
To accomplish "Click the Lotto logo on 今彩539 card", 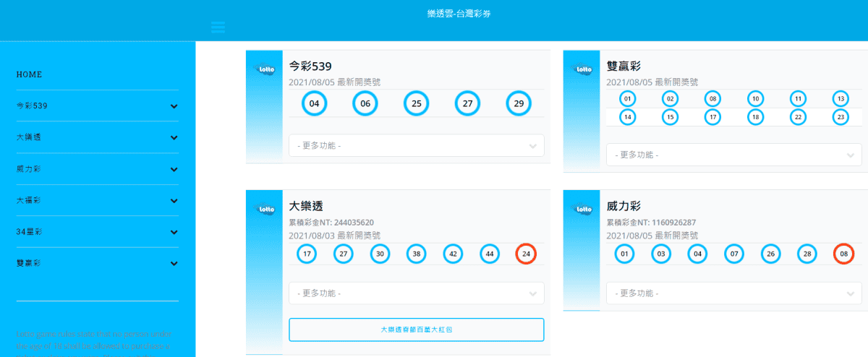I will point(264,69).
